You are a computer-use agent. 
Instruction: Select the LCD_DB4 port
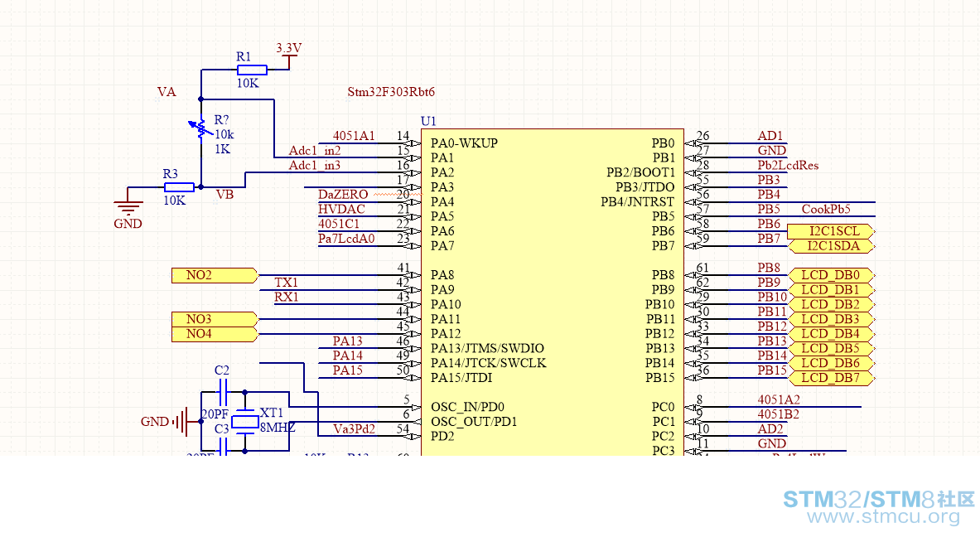click(831, 334)
